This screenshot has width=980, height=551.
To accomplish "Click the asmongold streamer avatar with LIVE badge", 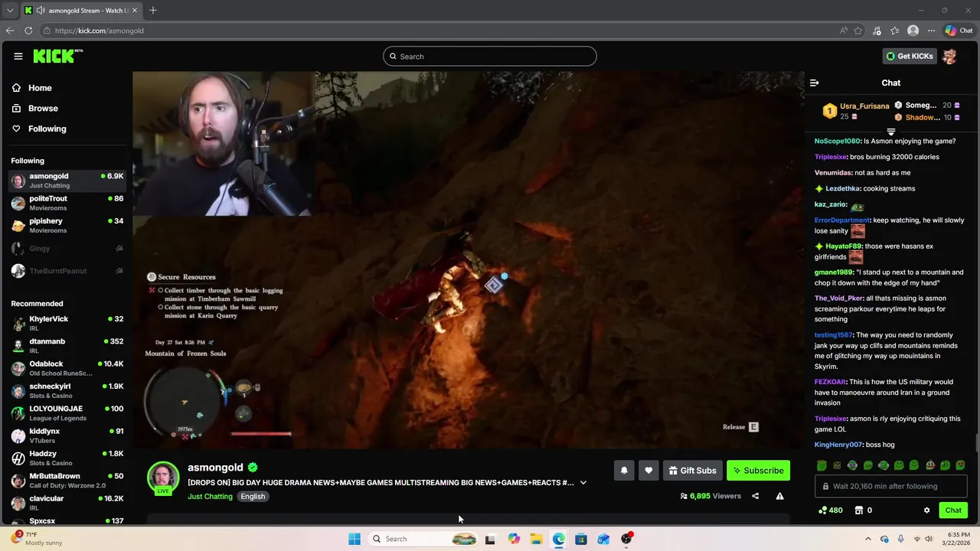I will (163, 478).
